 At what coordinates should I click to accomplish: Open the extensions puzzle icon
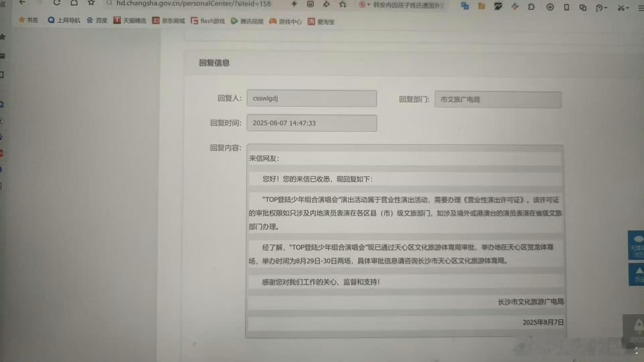click(531, 6)
